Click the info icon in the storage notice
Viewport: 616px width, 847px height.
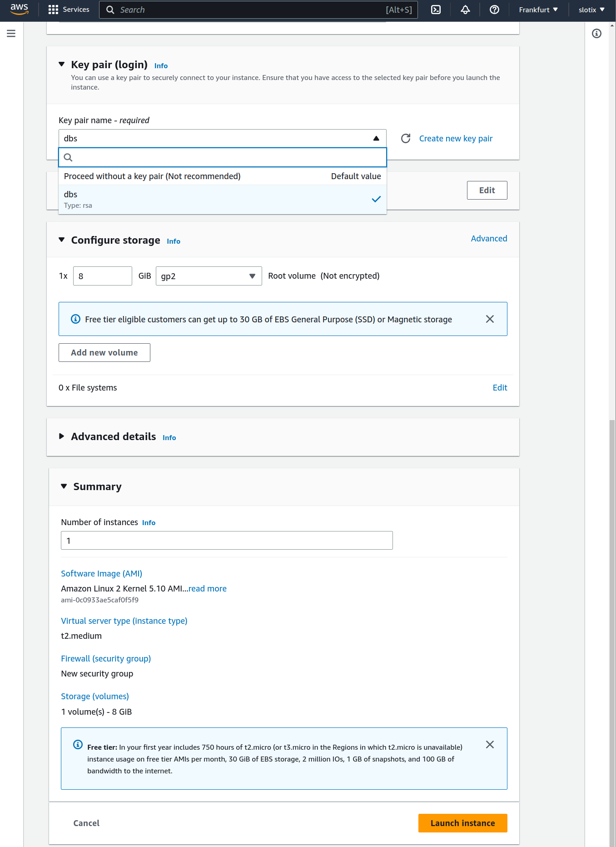(x=76, y=319)
